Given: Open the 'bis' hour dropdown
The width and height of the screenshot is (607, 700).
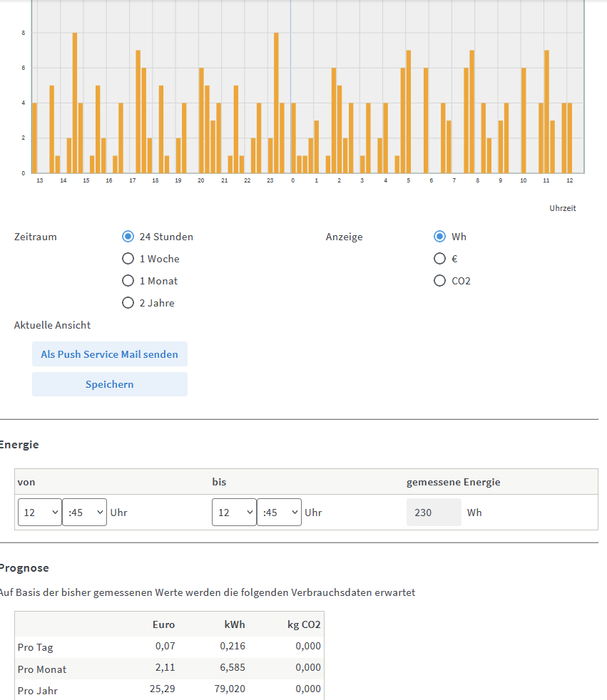Looking at the screenshot, I should coord(234,512).
